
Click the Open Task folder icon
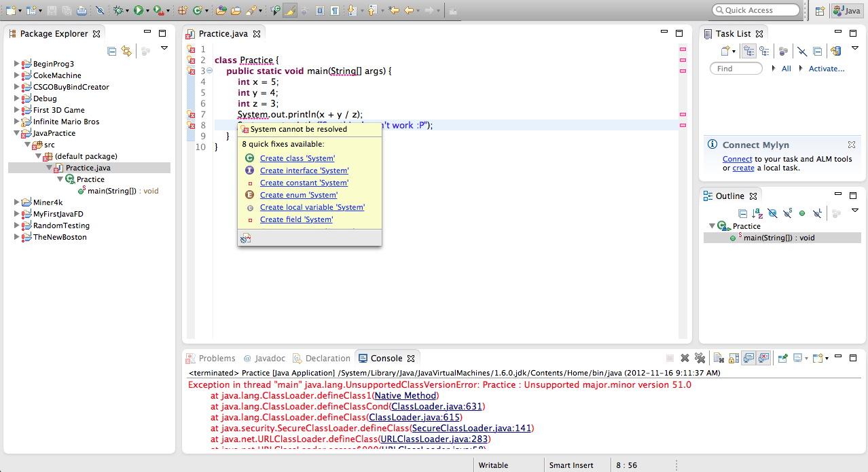coord(236,11)
